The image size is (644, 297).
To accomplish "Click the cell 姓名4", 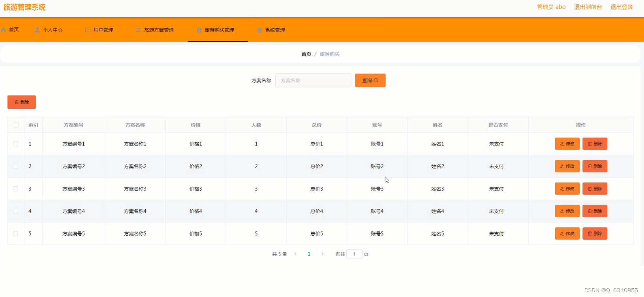I will pos(437,211).
